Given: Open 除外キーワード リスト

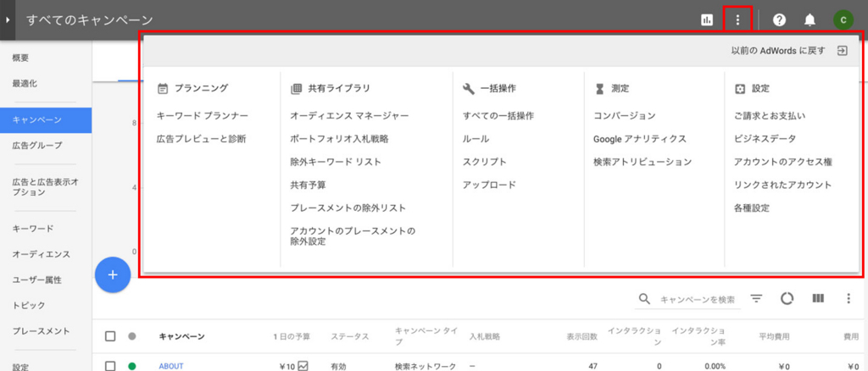Looking at the screenshot, I should tap(336, 162).
